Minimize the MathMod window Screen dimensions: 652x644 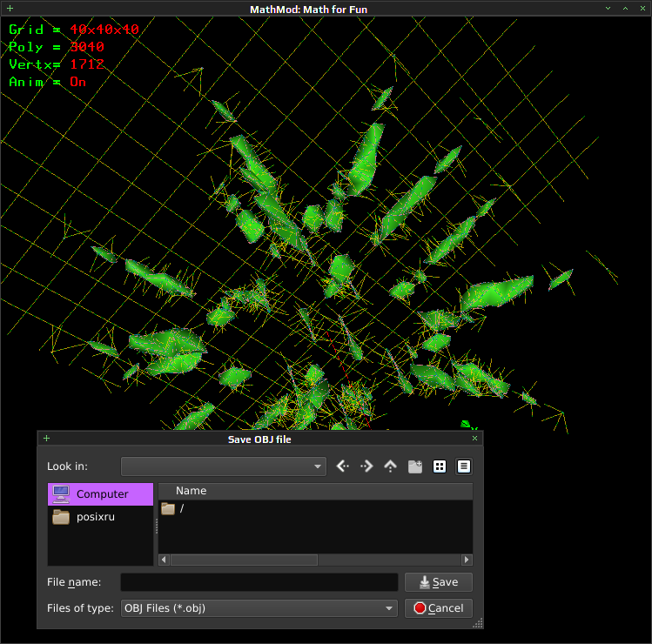tap(608, 9)
